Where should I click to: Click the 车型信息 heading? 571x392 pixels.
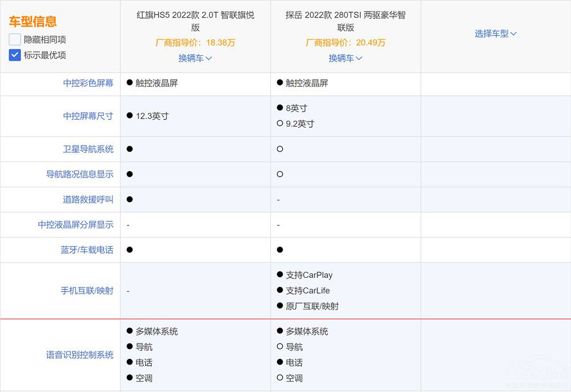click(33, 22)
